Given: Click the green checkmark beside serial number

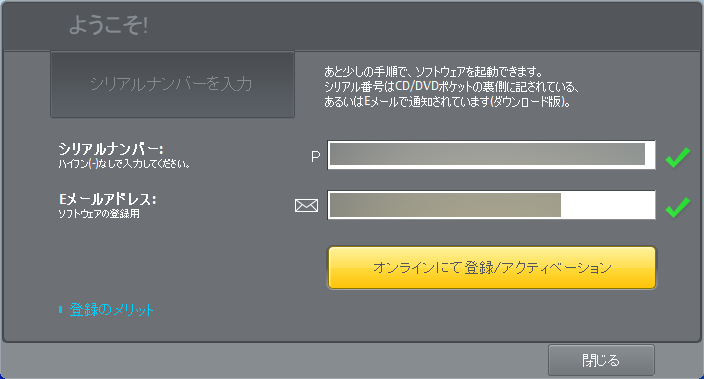Looking at the screenshot, I should 678,157.
